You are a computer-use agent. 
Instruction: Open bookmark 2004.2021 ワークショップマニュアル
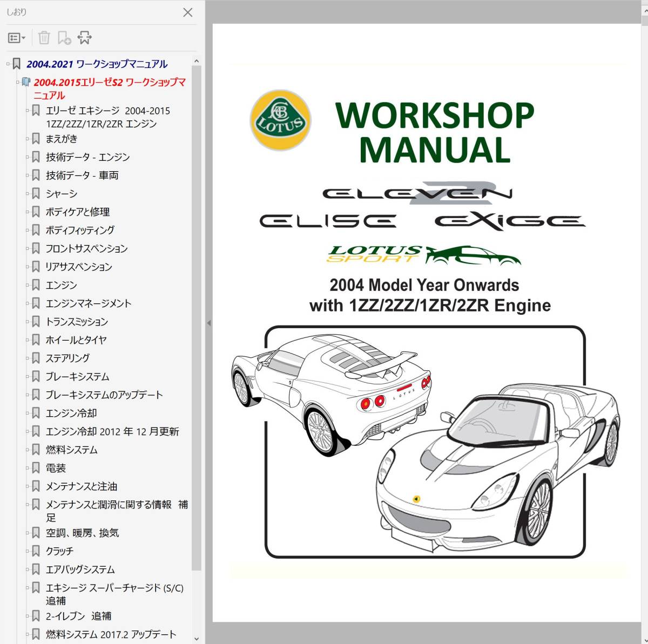pos(97,64)
